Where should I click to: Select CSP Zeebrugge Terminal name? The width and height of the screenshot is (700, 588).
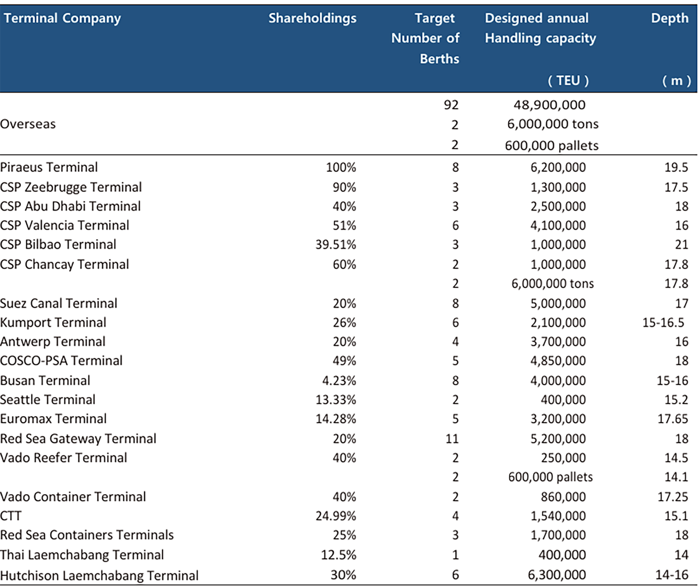pos(71,187)
